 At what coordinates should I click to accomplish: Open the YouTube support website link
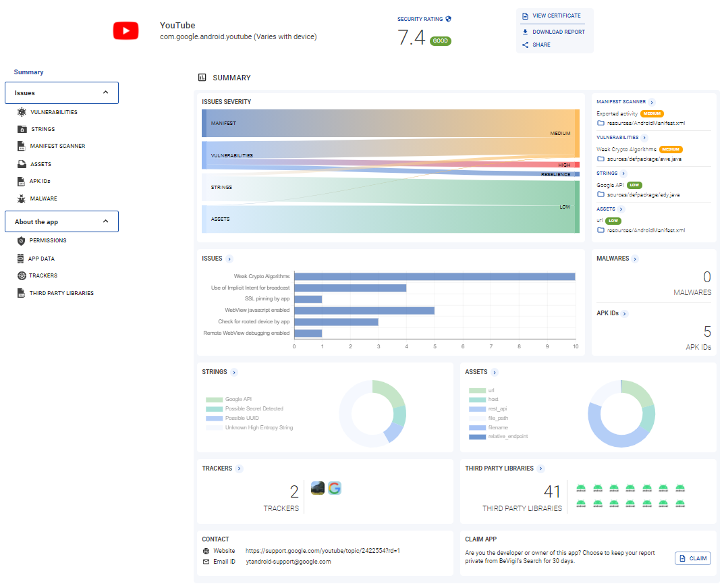pos(323,551)
